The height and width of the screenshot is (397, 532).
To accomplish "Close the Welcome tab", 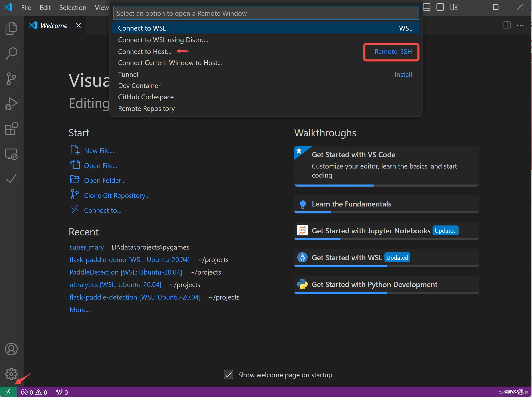I will (x=78, y=25).
